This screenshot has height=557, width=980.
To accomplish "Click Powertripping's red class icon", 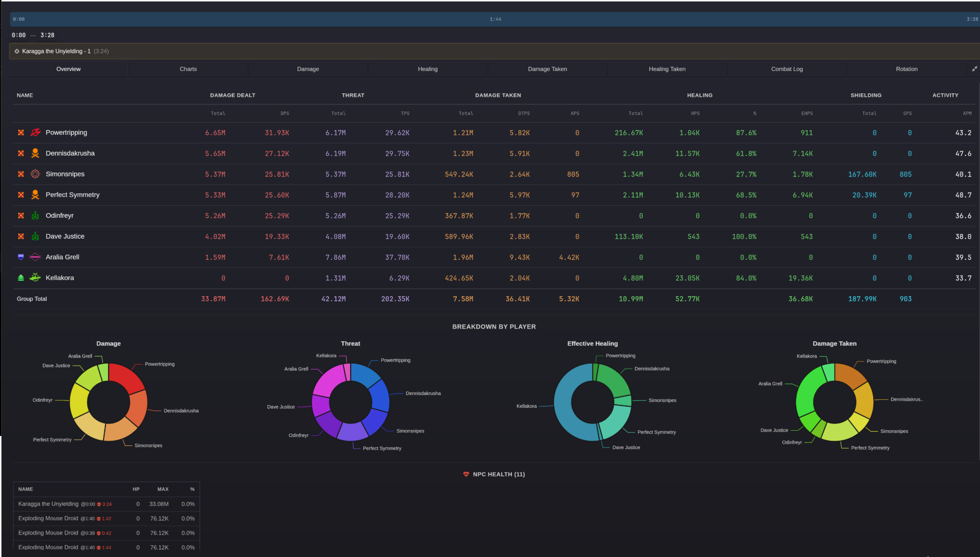I will pyautogui.click(x=35, y=132).
